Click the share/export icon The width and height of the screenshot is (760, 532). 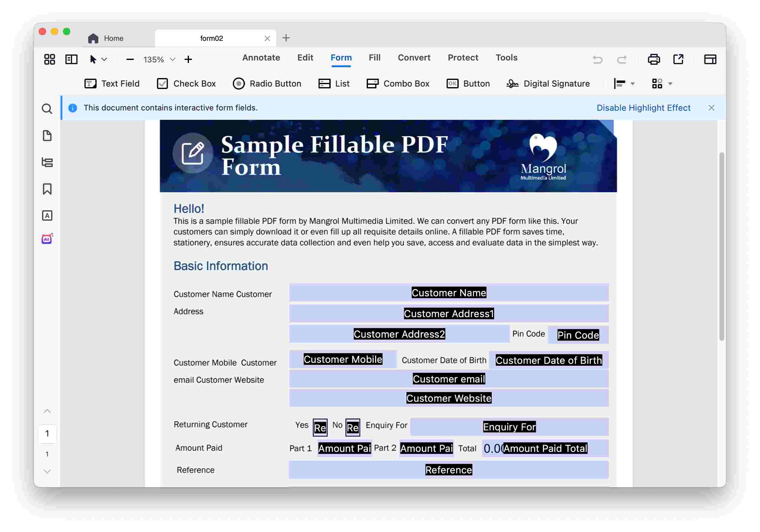[678, 60]
